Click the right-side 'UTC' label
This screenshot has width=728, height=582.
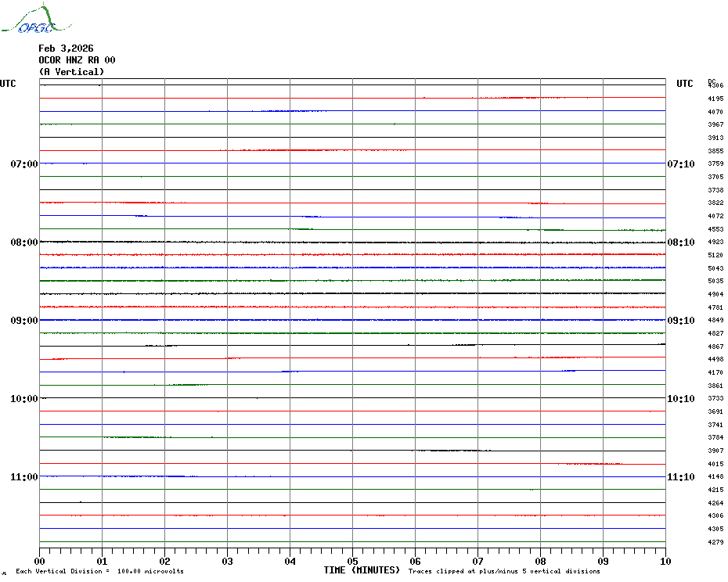coord(684,84)
